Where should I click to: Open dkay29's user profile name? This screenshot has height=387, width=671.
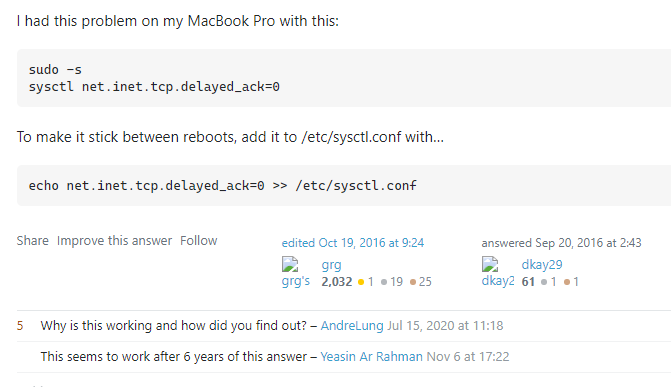click(542, 265)
